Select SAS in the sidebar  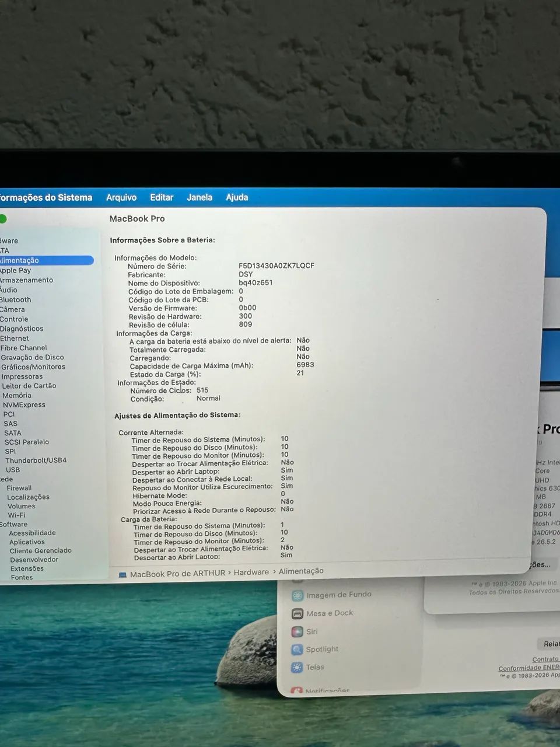point(10,424)
